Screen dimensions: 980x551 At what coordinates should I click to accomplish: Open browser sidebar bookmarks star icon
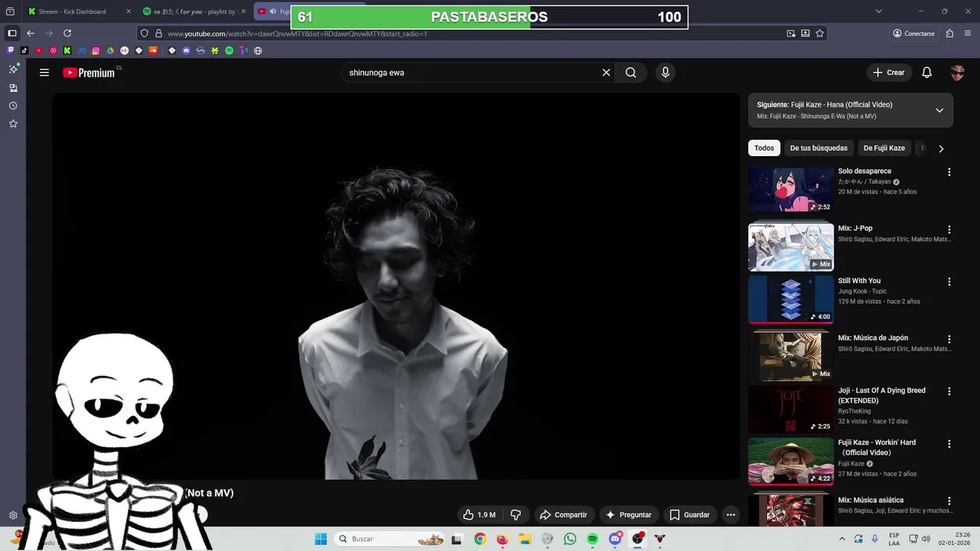[13, 123]
